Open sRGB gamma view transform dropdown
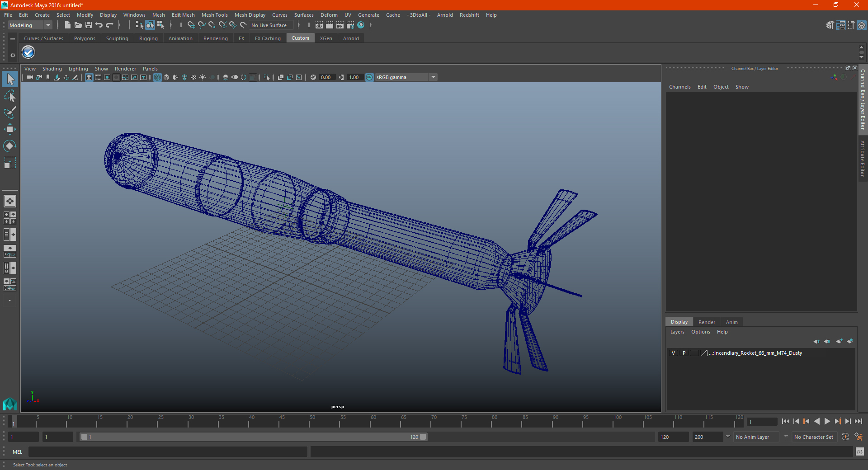The height and width of the screenshot is (470, 868). [x=406, y=77]
